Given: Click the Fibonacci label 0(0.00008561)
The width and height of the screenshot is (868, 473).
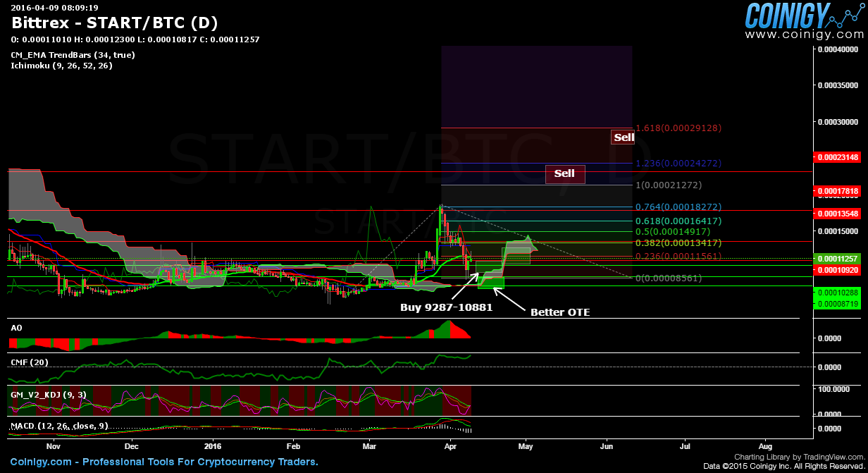Looking at the screenshot, I should pos(669,278).
